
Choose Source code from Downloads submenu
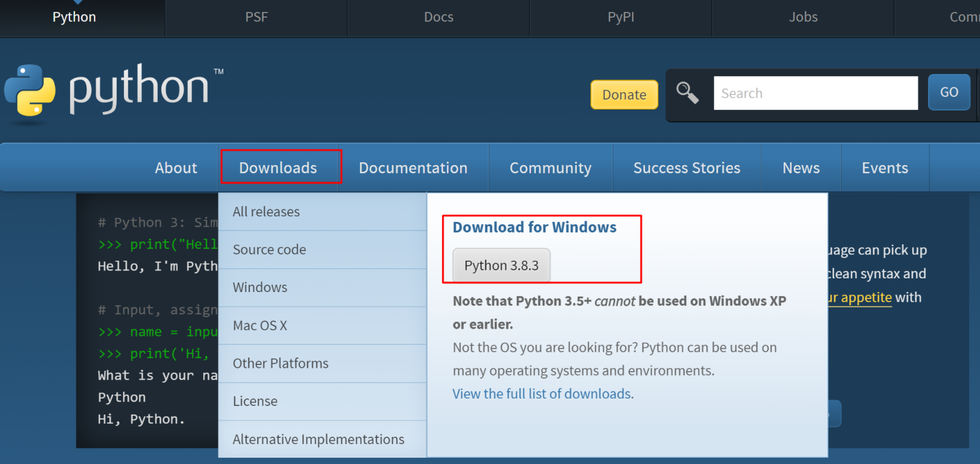[x=269, y=249]
